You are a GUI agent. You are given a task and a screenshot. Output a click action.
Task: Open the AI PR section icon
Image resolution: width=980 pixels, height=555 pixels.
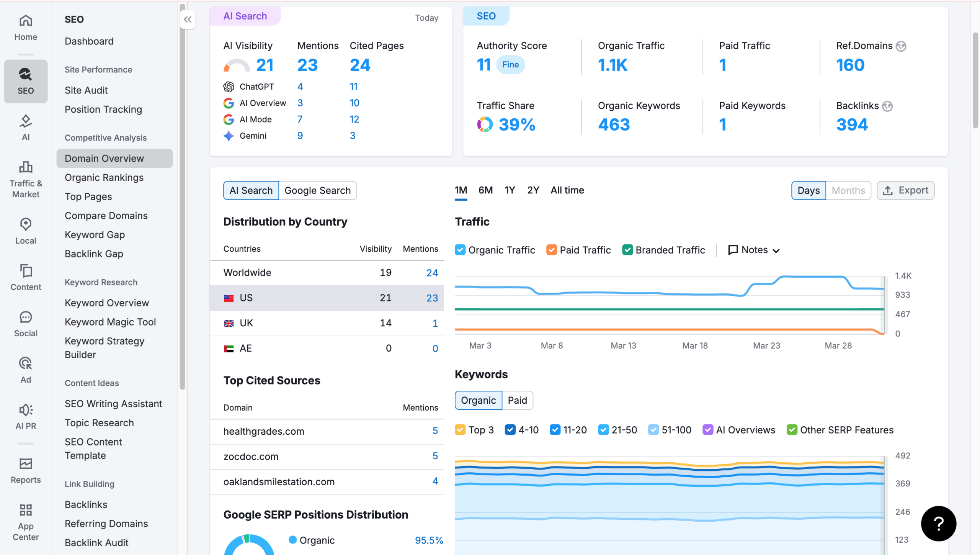pos(26,416)
